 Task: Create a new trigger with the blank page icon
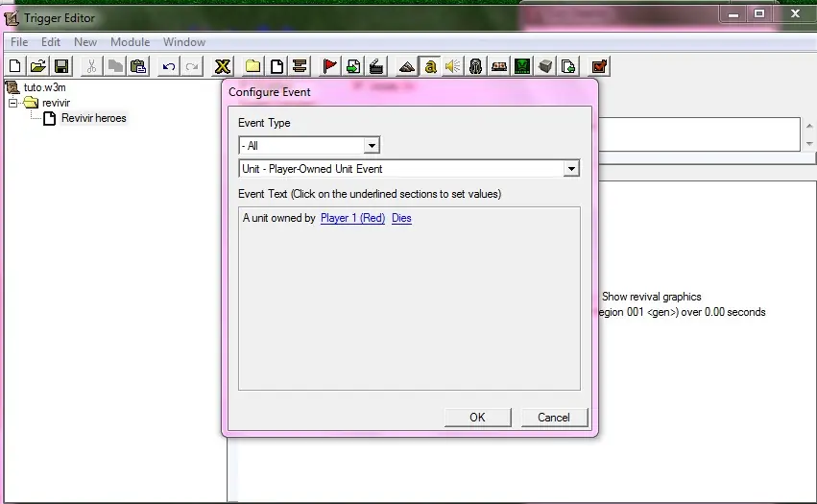276,66
